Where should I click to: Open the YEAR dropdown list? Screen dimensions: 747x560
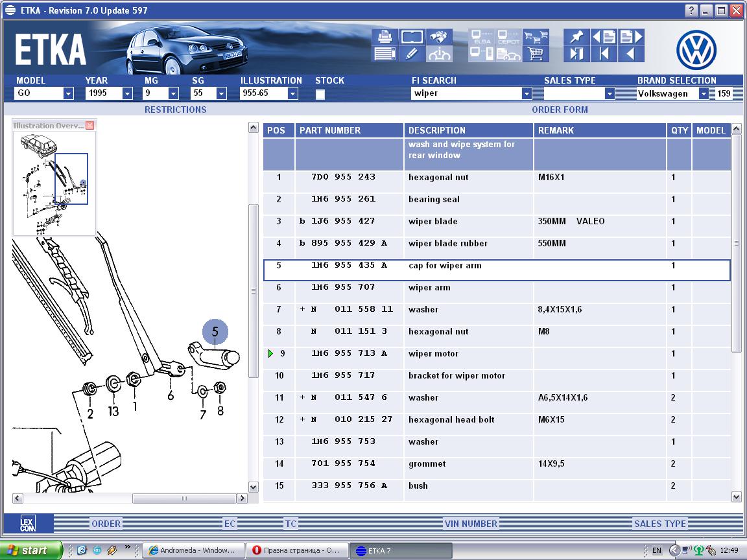pos(128,94)
